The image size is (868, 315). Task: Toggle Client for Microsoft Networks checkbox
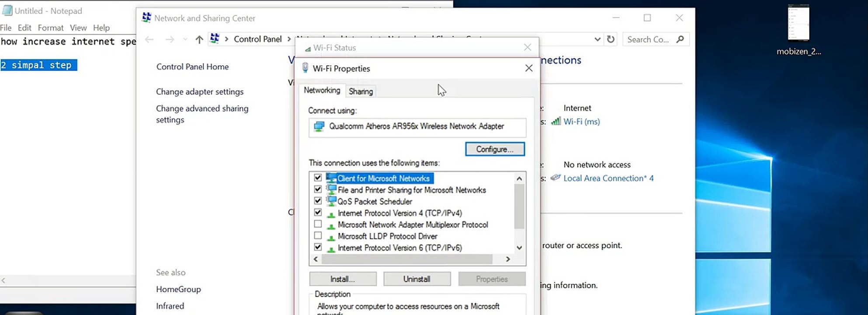[318, 178]
